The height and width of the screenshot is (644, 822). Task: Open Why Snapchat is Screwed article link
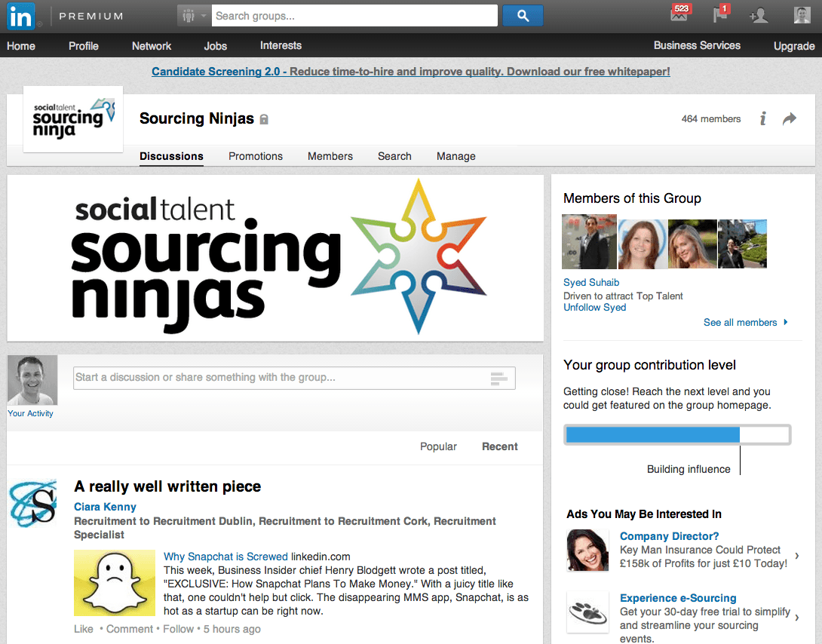[225, 557]
